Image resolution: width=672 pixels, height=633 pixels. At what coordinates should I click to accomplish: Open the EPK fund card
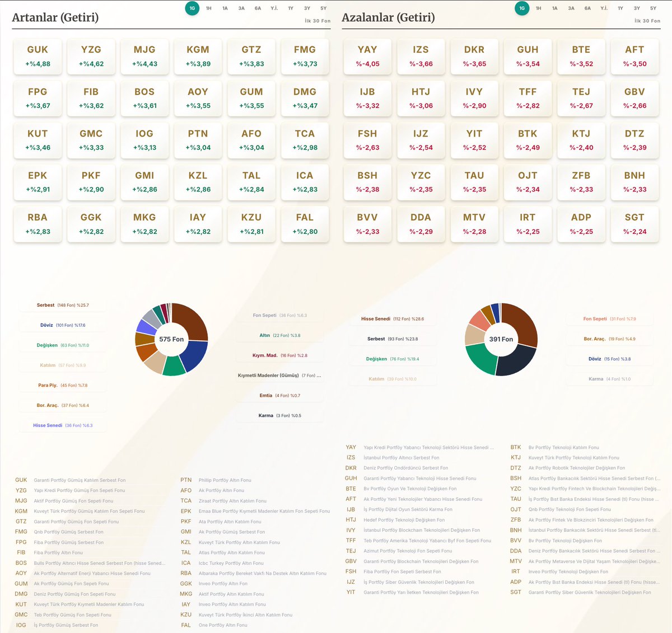pyautogui.click(x=38, y=182)
